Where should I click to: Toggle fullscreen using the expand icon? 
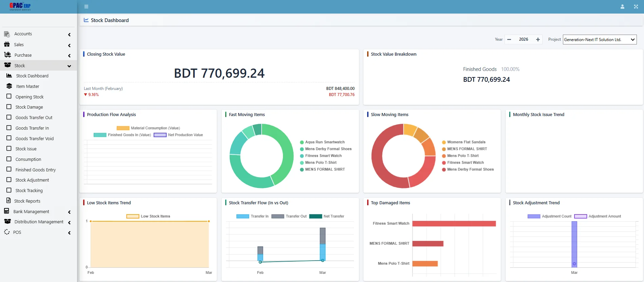coord(636,6)
